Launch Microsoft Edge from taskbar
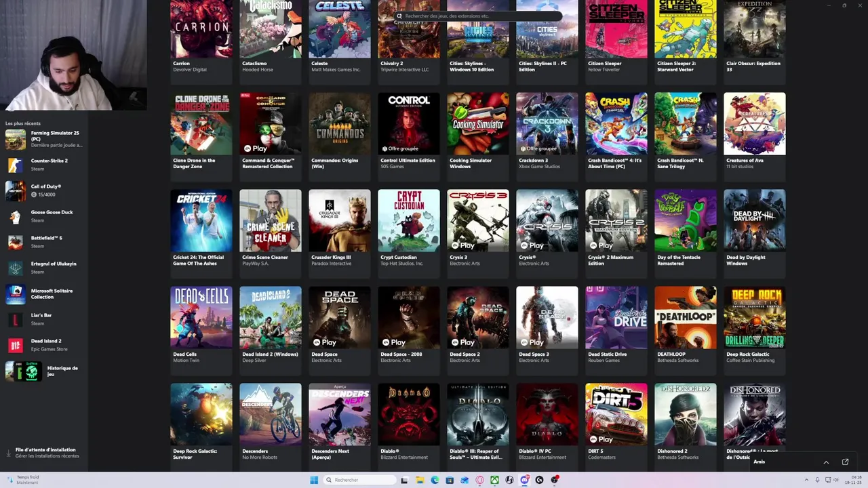The image size is (868, 488). pos(435,480)
